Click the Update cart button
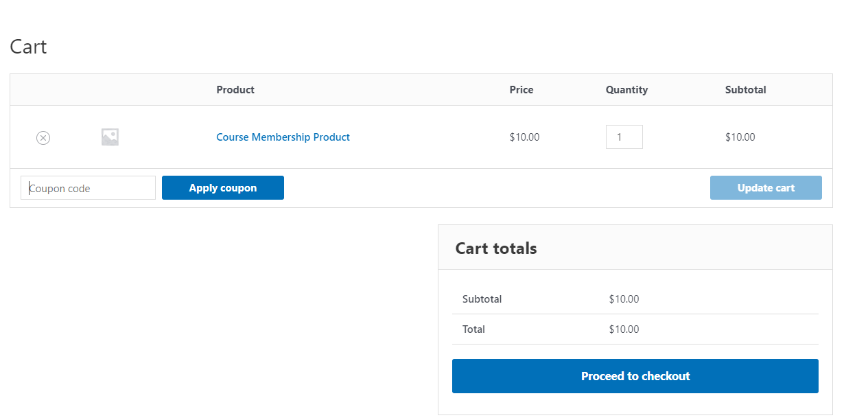 (x=766, y=188)
